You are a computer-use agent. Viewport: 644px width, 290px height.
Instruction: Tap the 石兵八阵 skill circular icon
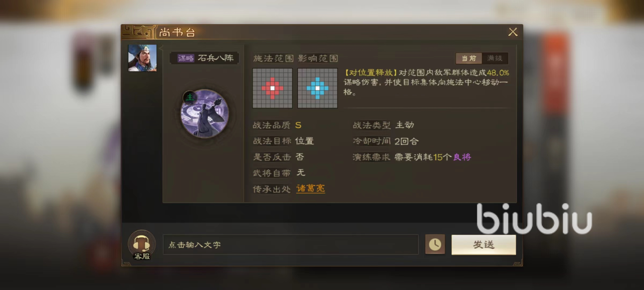click(x=205, y=113)
